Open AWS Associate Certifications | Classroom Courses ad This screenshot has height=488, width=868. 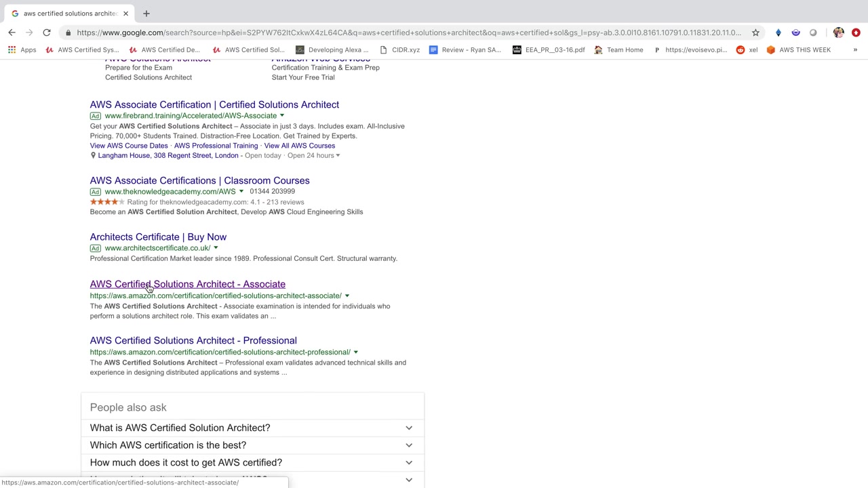pos(199,180)
